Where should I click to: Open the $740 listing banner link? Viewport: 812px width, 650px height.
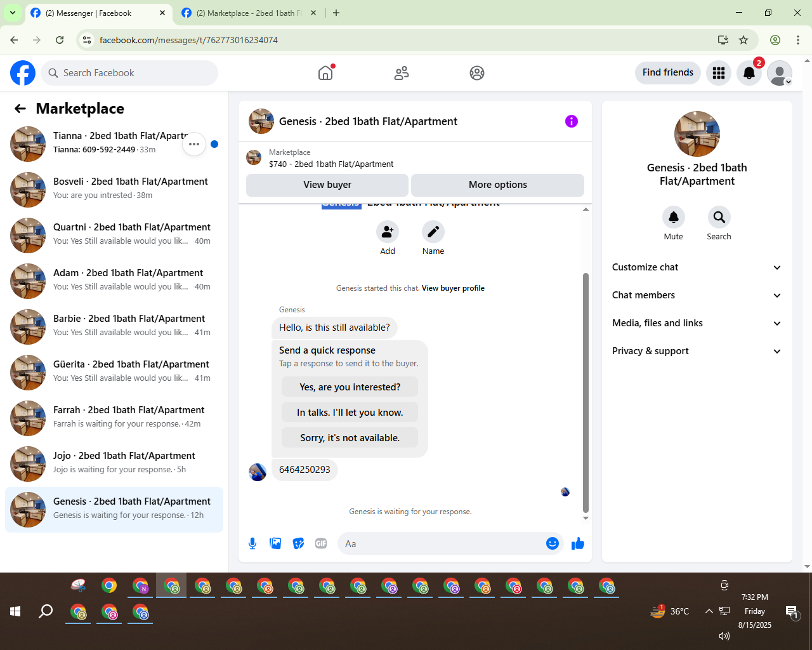[x=415, y=158]
